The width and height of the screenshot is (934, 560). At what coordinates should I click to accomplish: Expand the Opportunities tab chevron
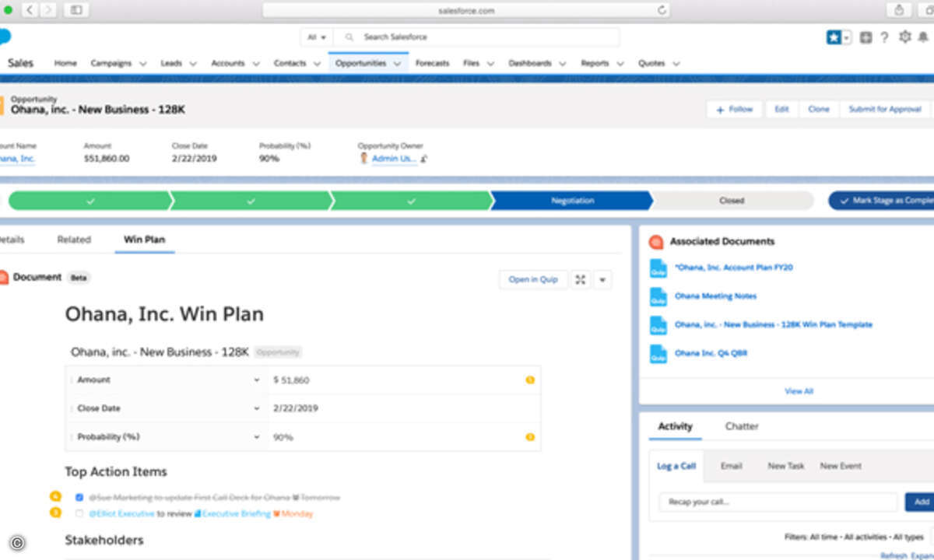point(397,64)
